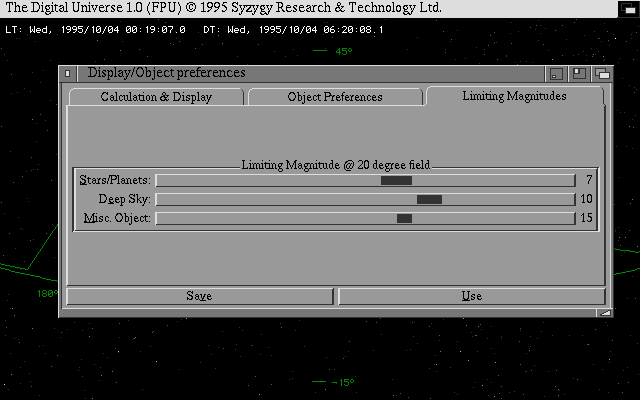Click the Deep Sky magnitude slider knob
This screenshot has height=400, width=640.
coord(429,200)
